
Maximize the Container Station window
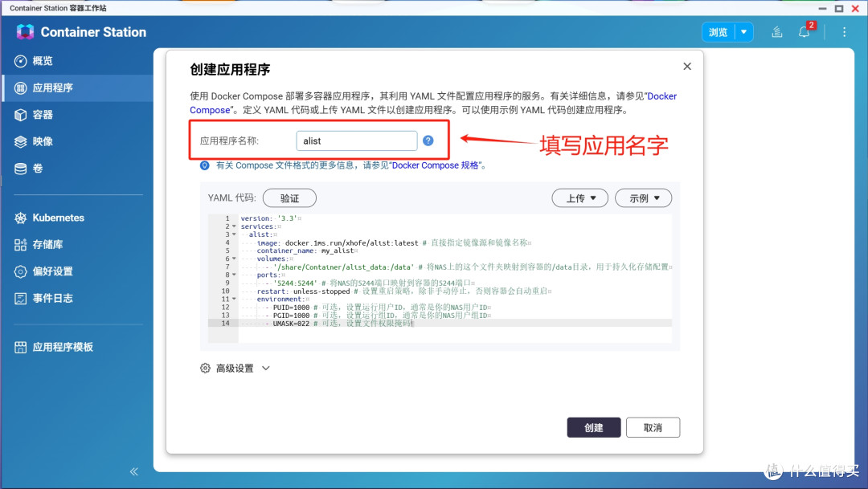(839, 8)
